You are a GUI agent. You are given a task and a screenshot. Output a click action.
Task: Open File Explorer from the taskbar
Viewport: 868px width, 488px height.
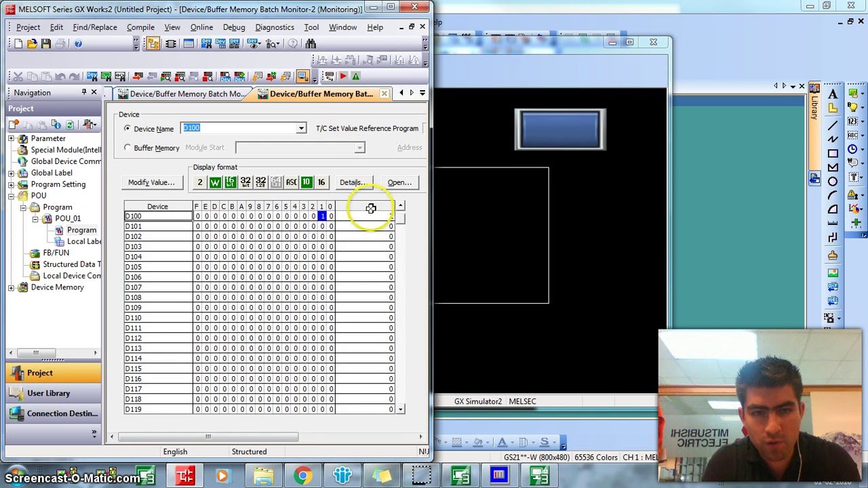(263, 476)
